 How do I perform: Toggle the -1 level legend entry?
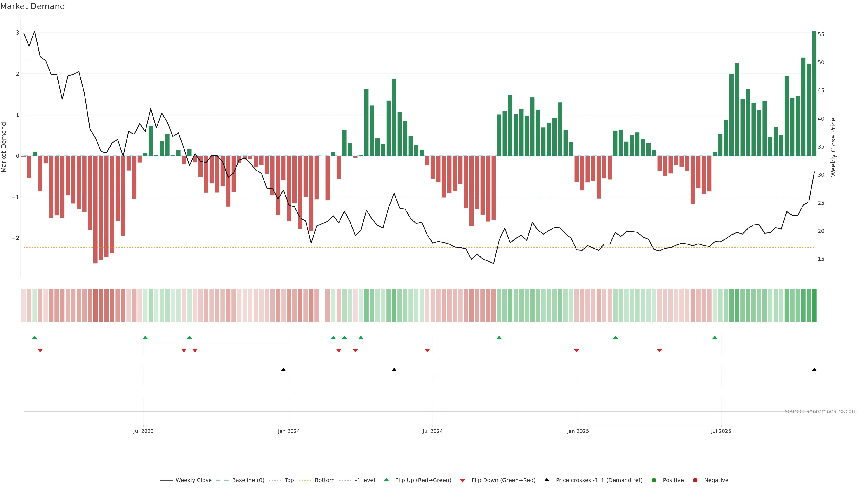[365, 480]
